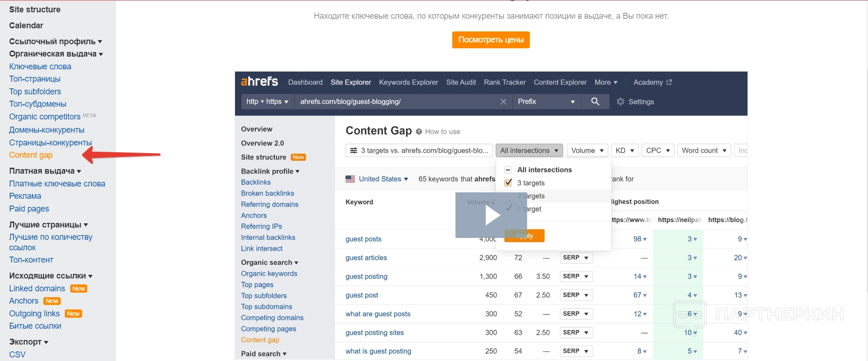Open the Топ-контент link
This screenshot has height=361, width=868.
click(31, 260)
